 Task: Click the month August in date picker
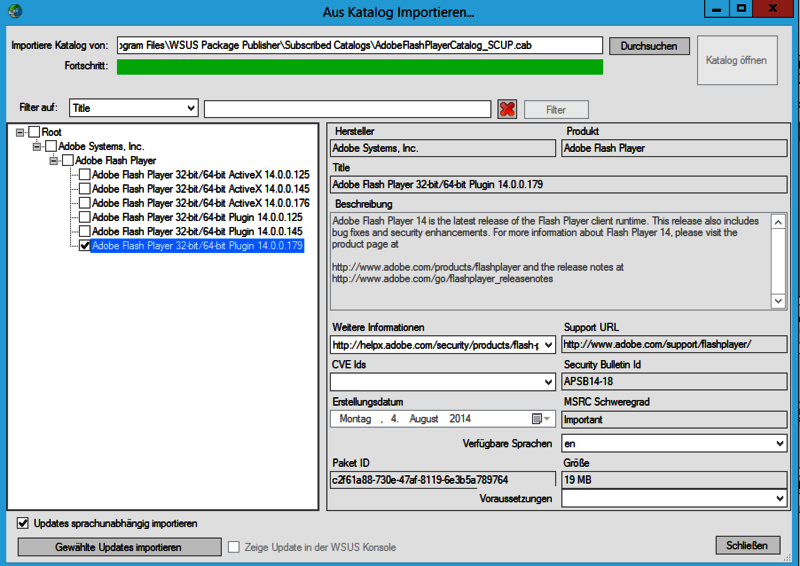tap(423, 419)
